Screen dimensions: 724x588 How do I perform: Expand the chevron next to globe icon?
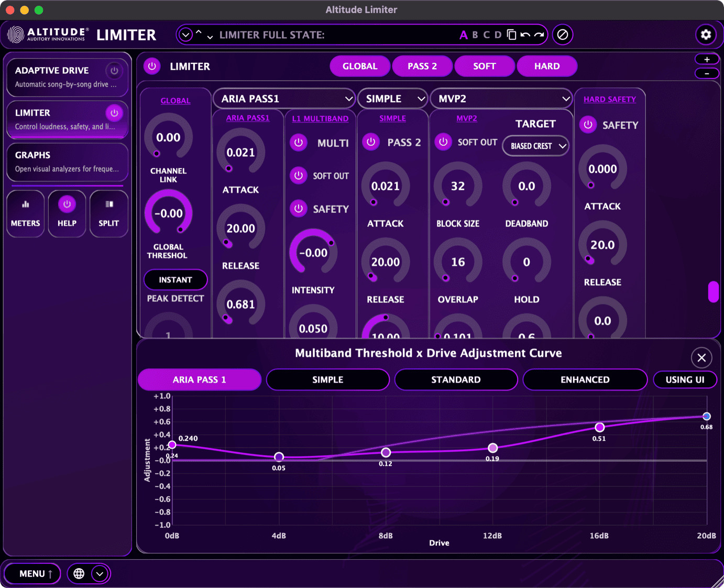[100, 574]
